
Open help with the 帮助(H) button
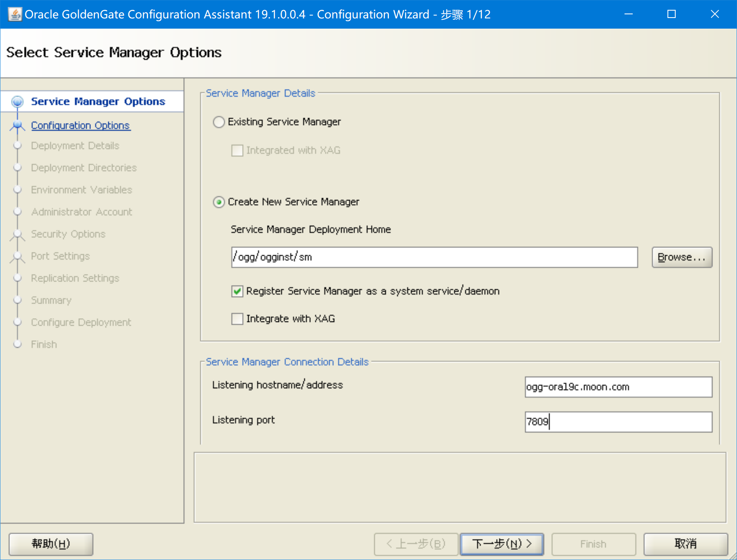tap(51, 544)
